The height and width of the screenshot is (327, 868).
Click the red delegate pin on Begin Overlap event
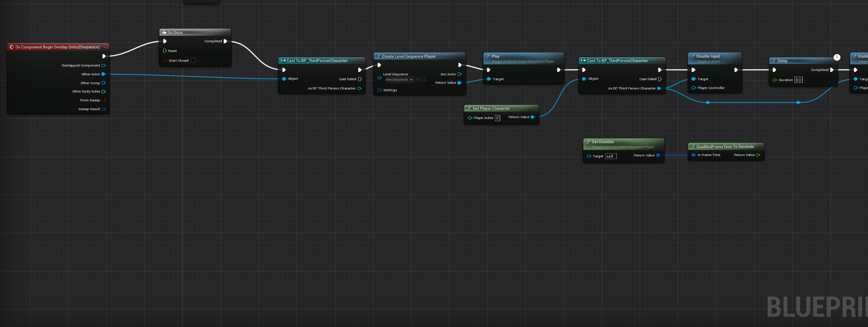pyautogui.click(x=106, y=47)
